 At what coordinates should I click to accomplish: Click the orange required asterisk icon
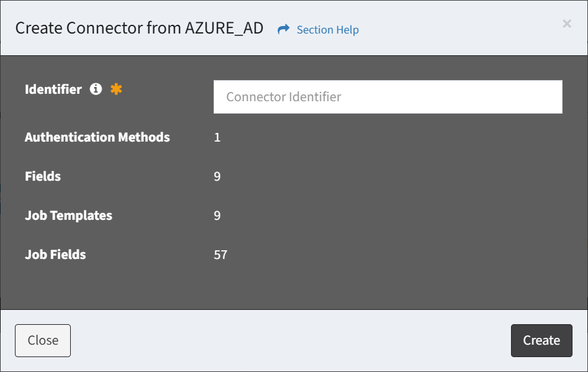(x=116, y=89)
